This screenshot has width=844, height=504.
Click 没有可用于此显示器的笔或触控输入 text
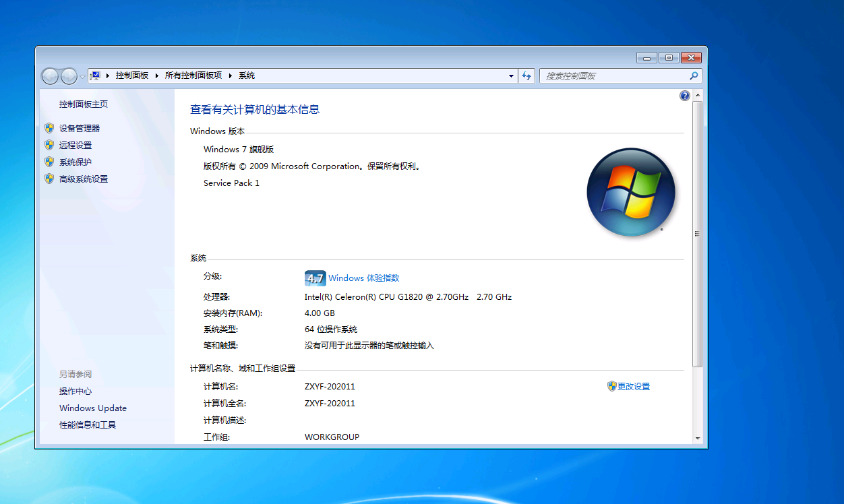coord(369,346)
